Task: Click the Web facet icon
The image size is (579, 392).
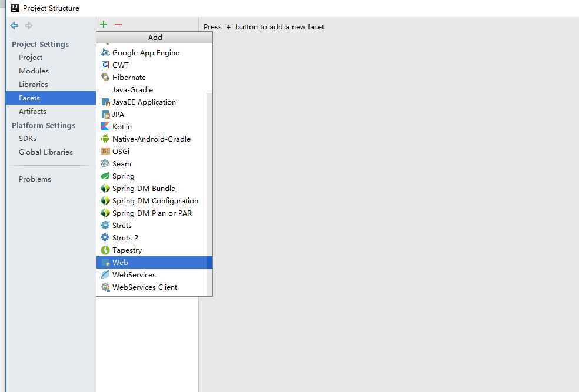Action: click(x=105, y=262)
